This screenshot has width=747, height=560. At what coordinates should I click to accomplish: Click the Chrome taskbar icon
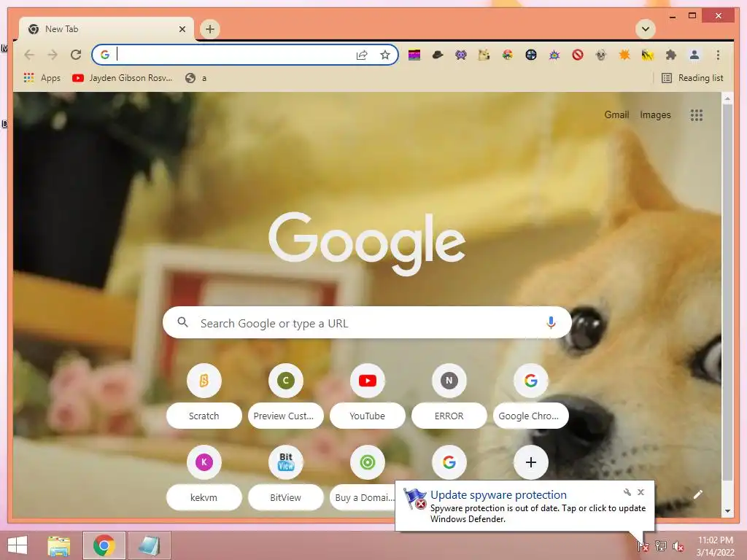pos(104,545)
